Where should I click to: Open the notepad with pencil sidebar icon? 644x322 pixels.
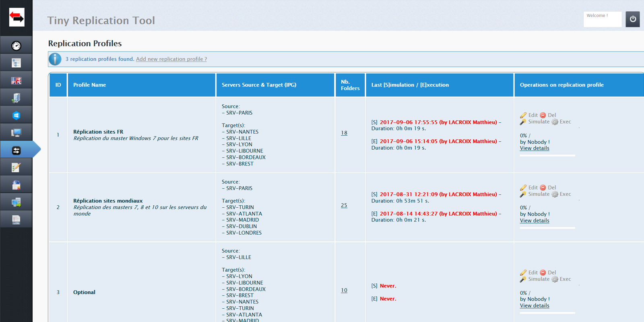point(16,167)
